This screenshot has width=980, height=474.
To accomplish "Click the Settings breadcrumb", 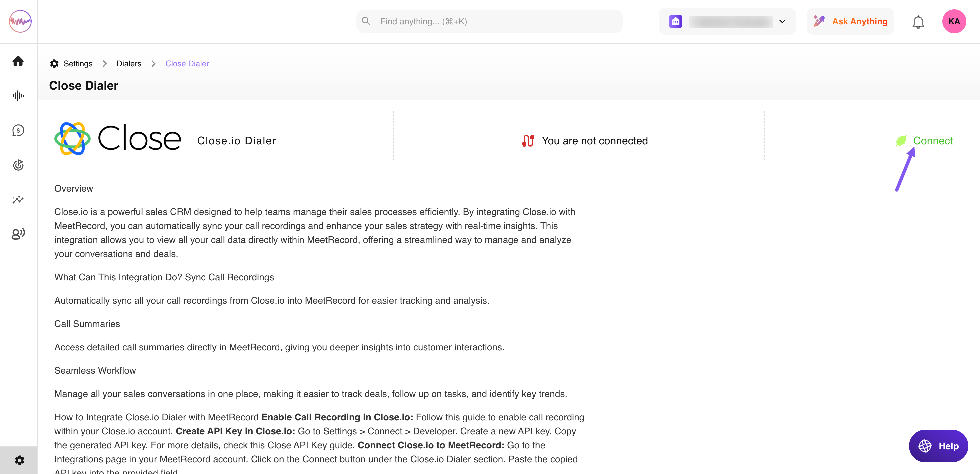I will coord(78,64).
